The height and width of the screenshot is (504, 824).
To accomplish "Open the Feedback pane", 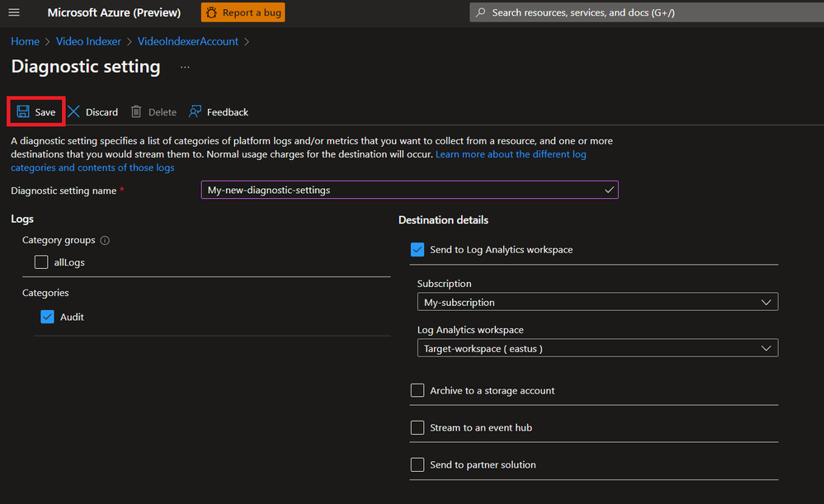I will click(219, 111).
